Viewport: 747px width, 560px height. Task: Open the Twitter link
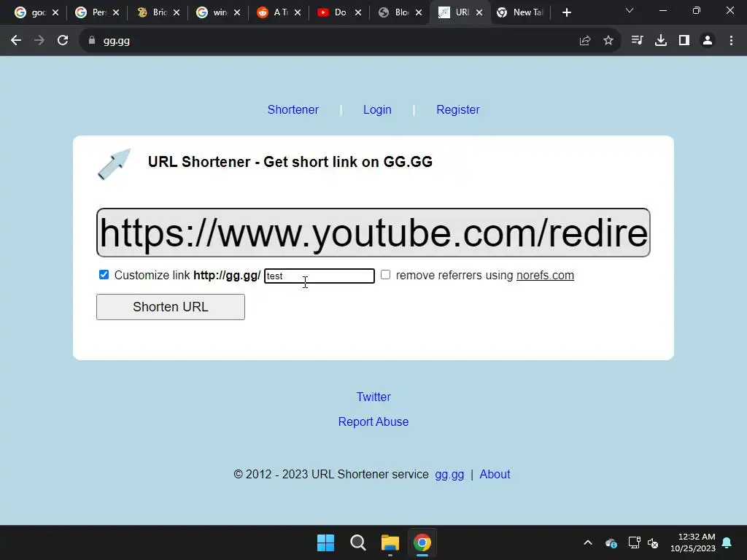click(373, 397)
